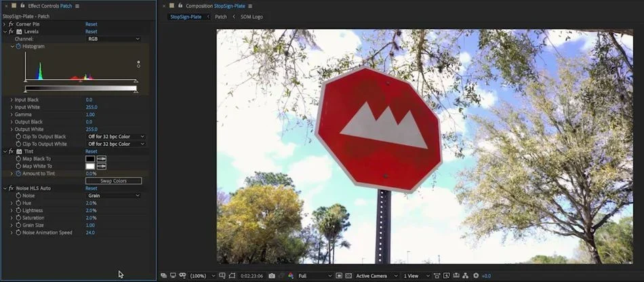
Task: Open the 1 View layout dropdown
Action: tap(416, 276)
